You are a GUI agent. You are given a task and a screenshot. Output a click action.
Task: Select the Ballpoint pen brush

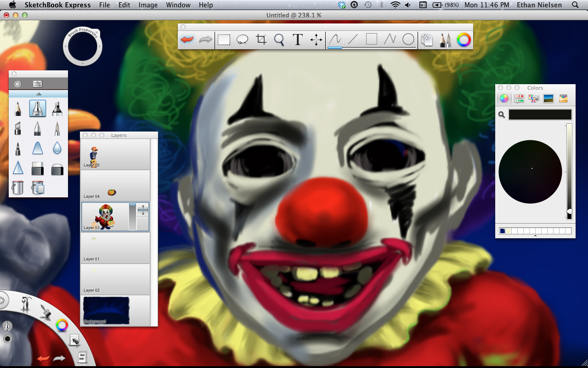pyautogui.click(x=38, y=128)
